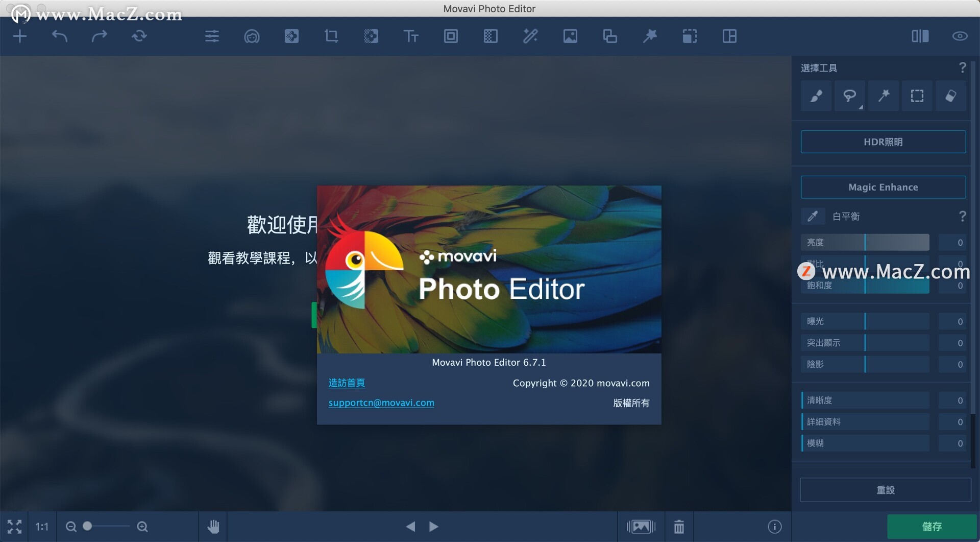Select the brush selection tool

pyautogui.click(x=816, y=96)
